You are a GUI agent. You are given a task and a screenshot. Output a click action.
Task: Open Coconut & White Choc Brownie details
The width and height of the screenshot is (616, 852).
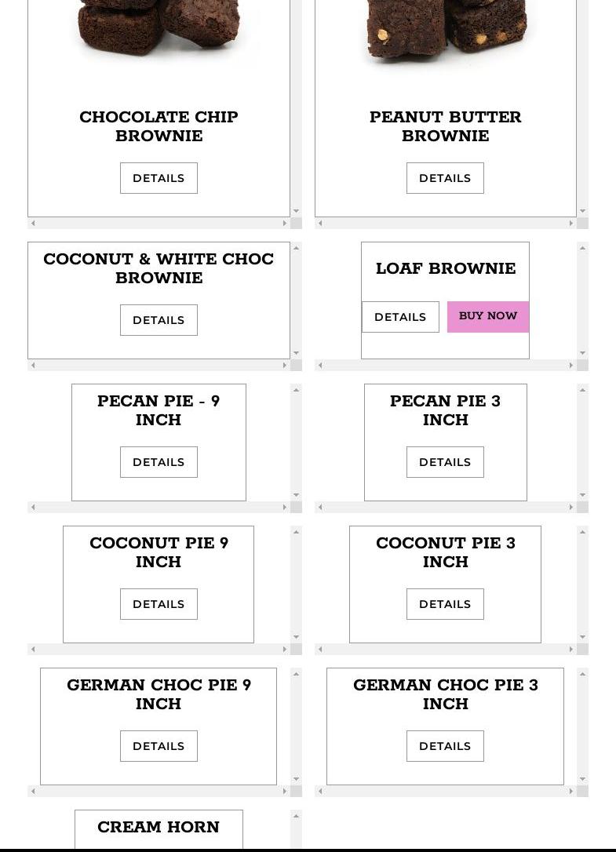tap(159, 320)
